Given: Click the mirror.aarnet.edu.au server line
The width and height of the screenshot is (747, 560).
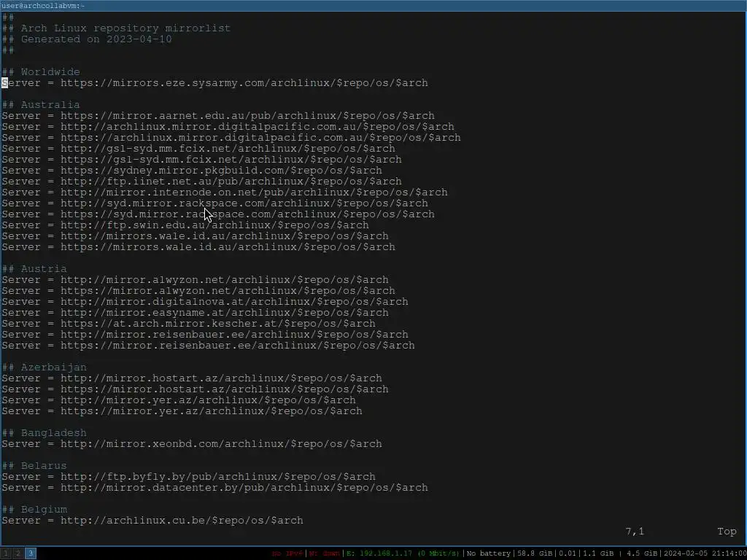Looking at the screenshot, I should 218,116.
